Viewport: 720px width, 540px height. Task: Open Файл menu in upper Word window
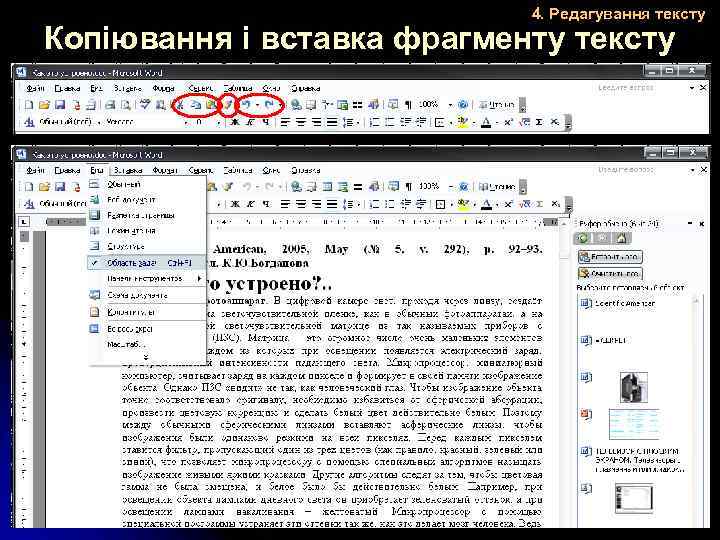click(x=35, y=88)
